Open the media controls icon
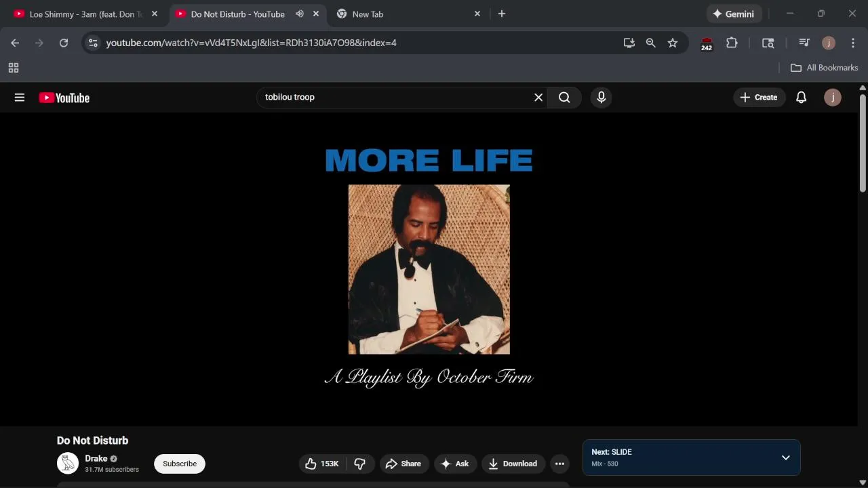Screen dimensions: 868x488 pyautogui.click(x=804, y=43)
